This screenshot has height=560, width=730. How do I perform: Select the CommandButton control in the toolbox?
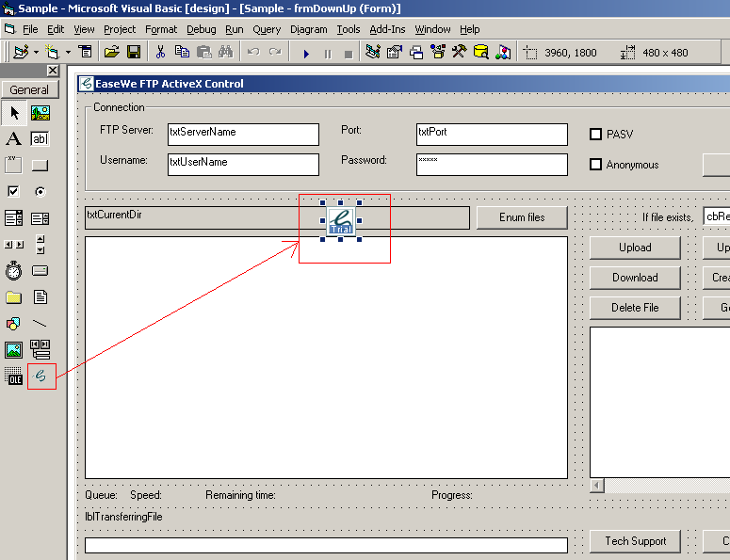pyautogui.click(x=41, y=165)
